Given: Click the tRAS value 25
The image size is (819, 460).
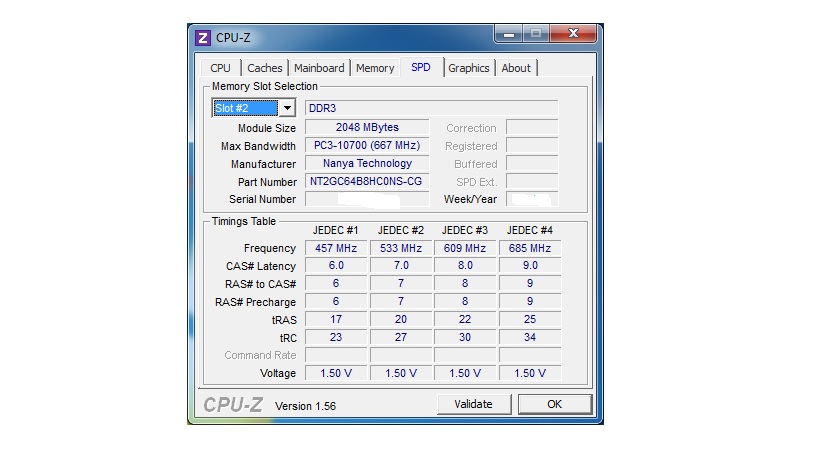Looking at the screenshot, I should [x=530, y=319].
